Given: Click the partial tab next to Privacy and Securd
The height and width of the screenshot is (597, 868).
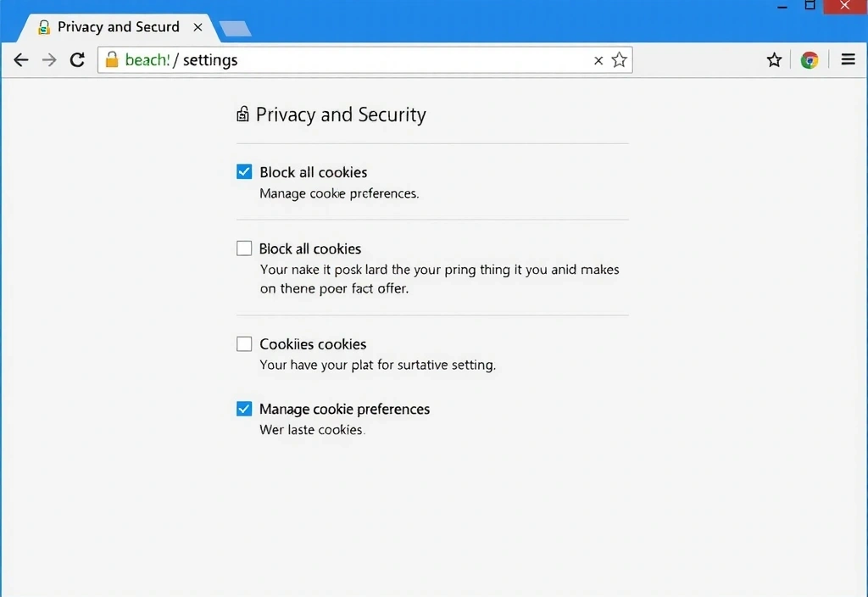Looking at the screenshot, I should click(x=235, y=26).
